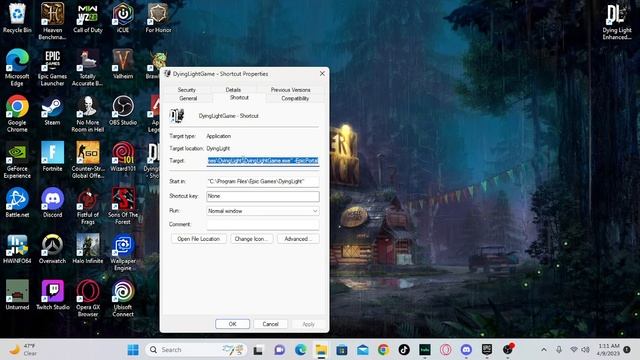This screenshot has height=360, width=640.
Task: Click the Change Icon button
Action: click(x=251, y=239)
